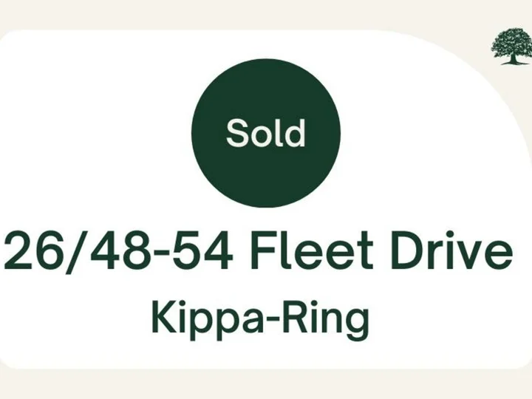Click the Kippa-Ring suburb label
Image resolution: width=532 pixels, height=399 pixels.
[x=259, y=319]
